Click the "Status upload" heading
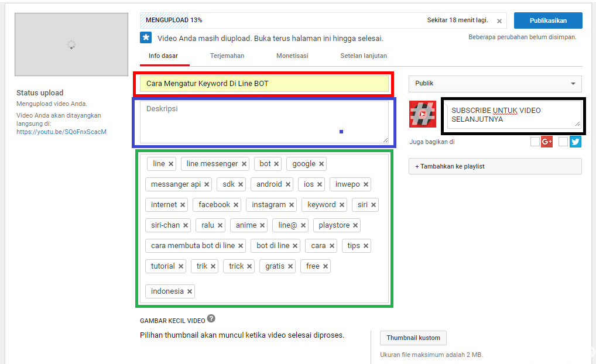Image resolution: width=596 pixels, height=364 pixels. coord(40,92)
